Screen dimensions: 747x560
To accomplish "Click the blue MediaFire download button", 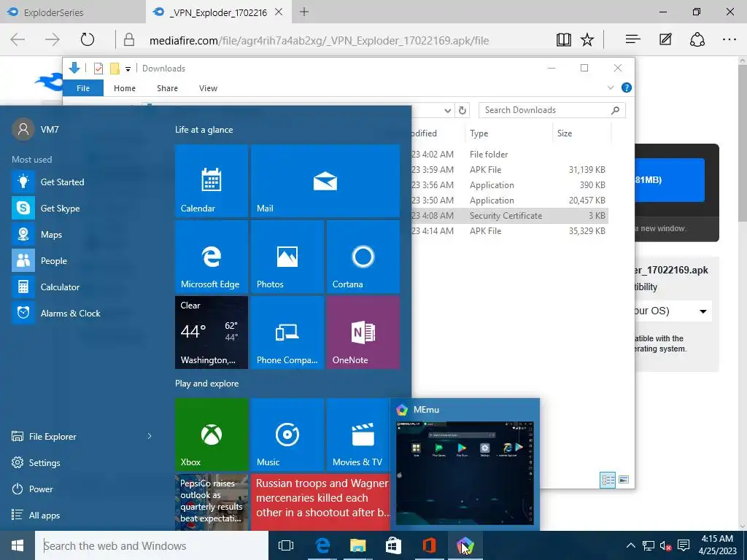I will click(x=670, y=180).
